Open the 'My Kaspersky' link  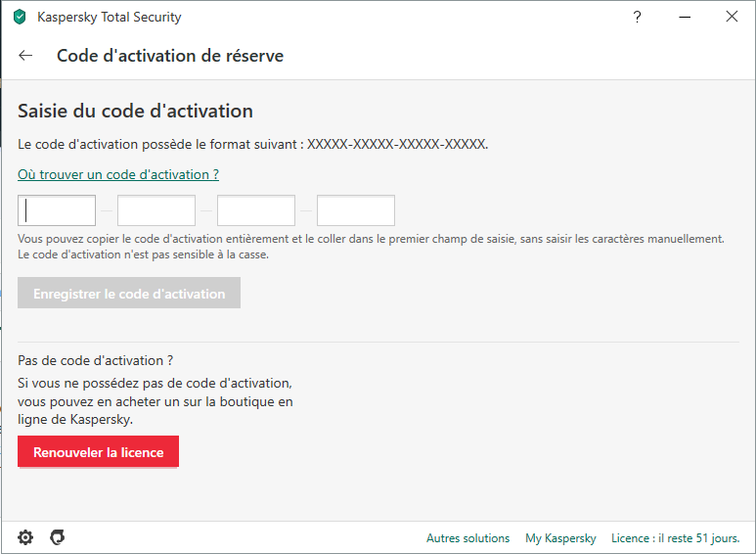click(x=560, y=538)
